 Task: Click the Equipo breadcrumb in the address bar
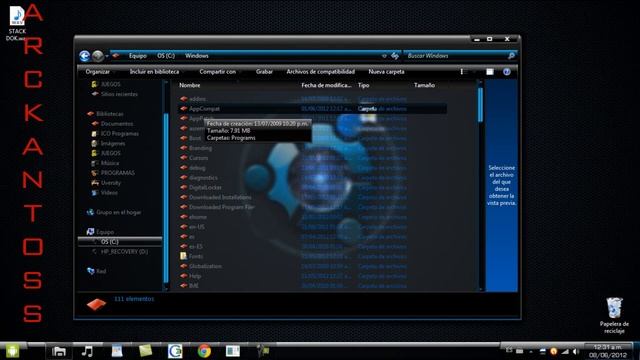pyautogui.click(x=138, y=56)
